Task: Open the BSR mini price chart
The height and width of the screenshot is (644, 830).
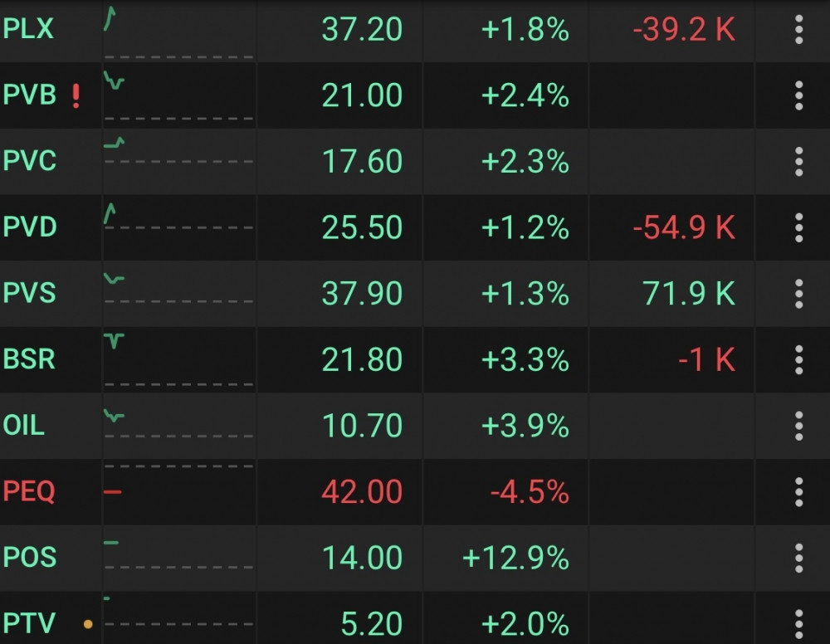Action: click(179, 360)
